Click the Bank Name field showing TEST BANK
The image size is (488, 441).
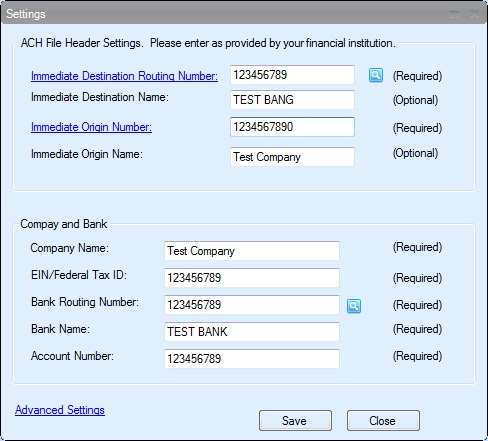(x=252, y=332)
